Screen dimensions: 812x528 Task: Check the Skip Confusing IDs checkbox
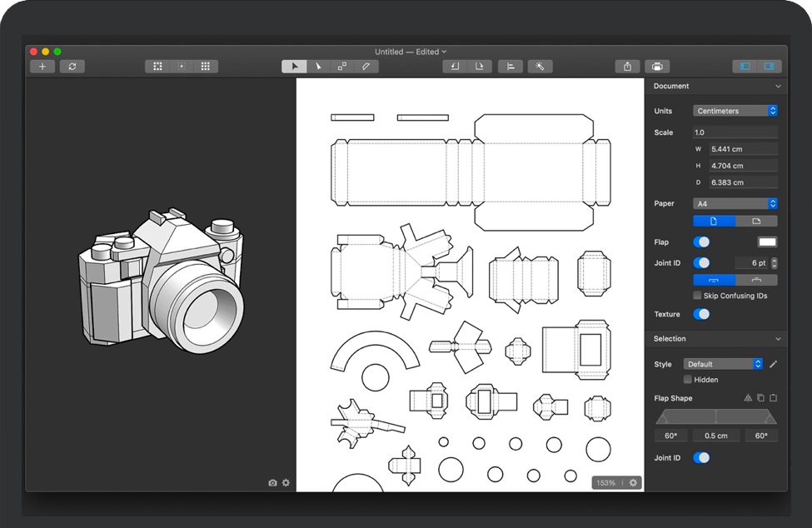tap(697, 296)
